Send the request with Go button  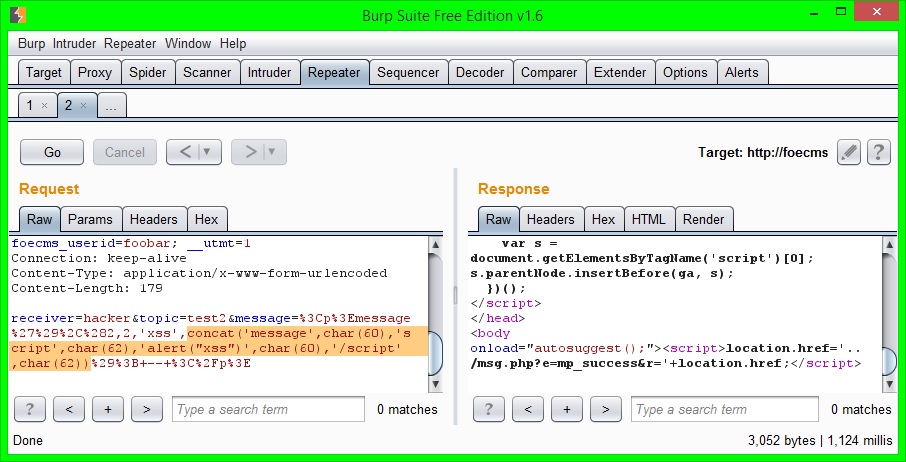click(x=52, y=152)
